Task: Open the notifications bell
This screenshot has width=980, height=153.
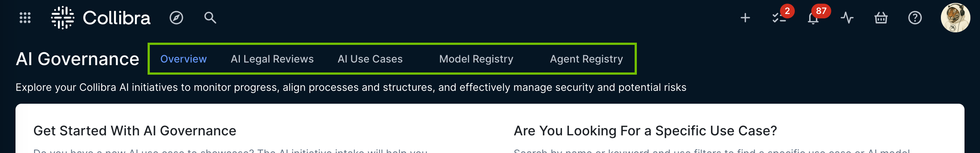Action: [812, 18]
